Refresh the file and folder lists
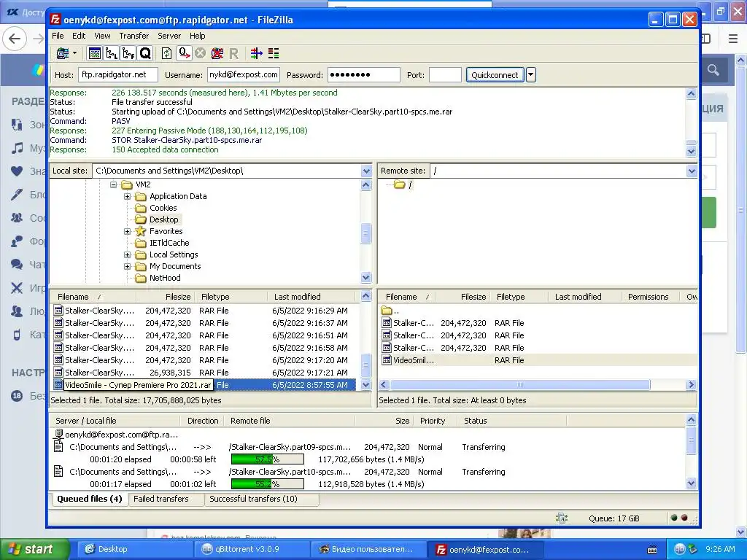The width and height of the screenshot is (747, 560). tap(167, 53)
